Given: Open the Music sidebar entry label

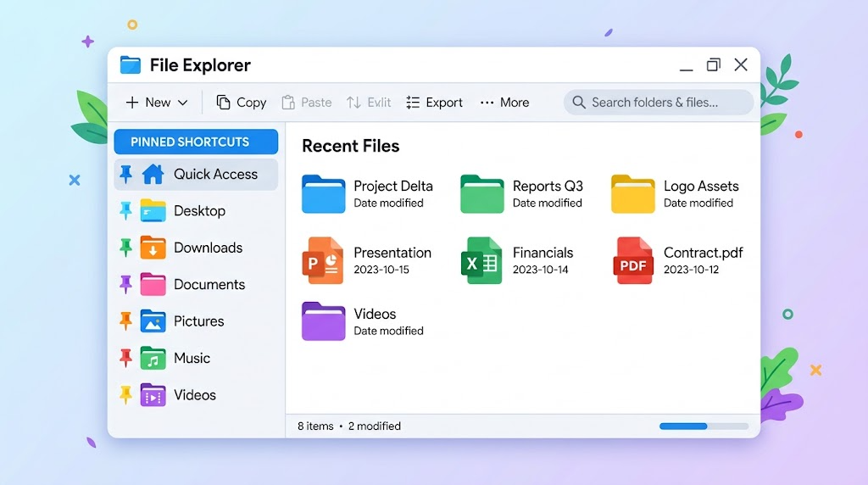Looking at the screenshot, I should tap(192, 358).
